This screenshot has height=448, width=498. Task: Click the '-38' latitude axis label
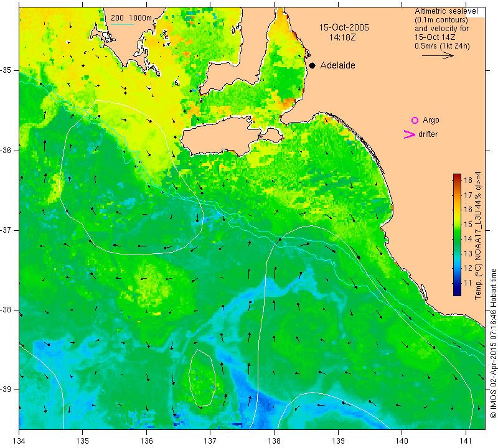6,310
